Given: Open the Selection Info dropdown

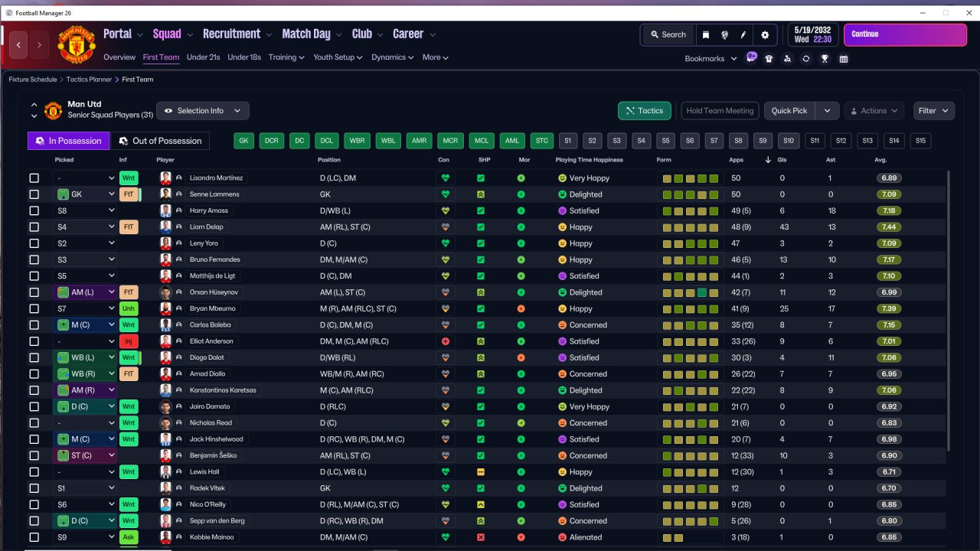Looking at the screenshot, I should click(x=203, y=111).
